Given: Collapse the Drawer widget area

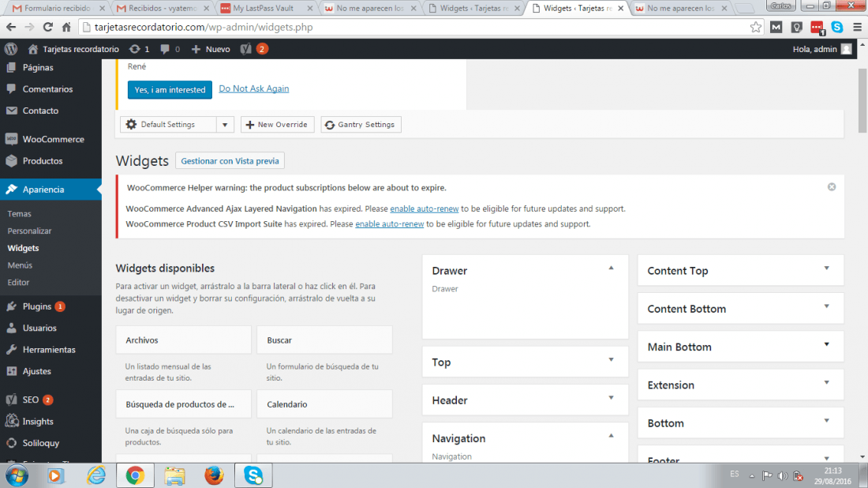Looking at the screenshot, I should 611,268.
